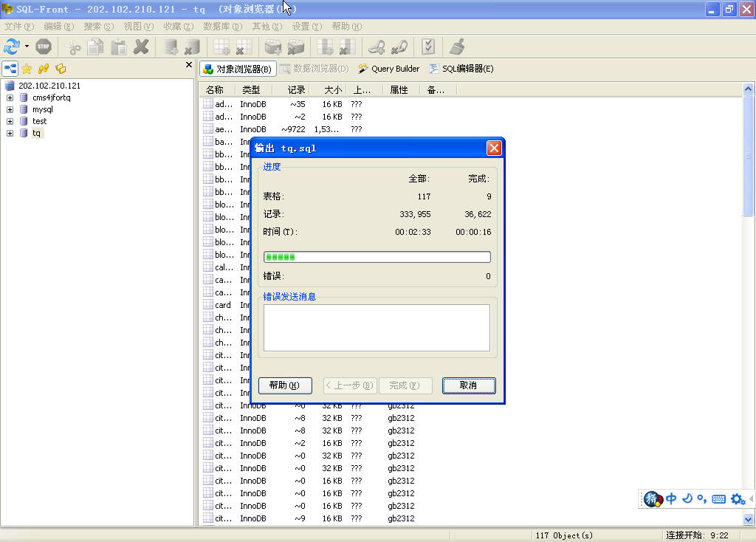Click the SQL history cubes icon
This screenshot has width=756, height=542.
click(x=61, y=69)
